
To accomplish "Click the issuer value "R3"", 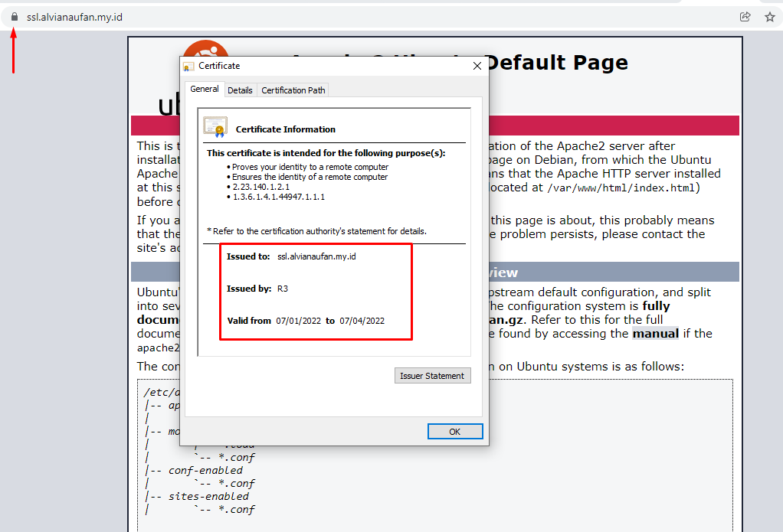I will click(283, 289).
